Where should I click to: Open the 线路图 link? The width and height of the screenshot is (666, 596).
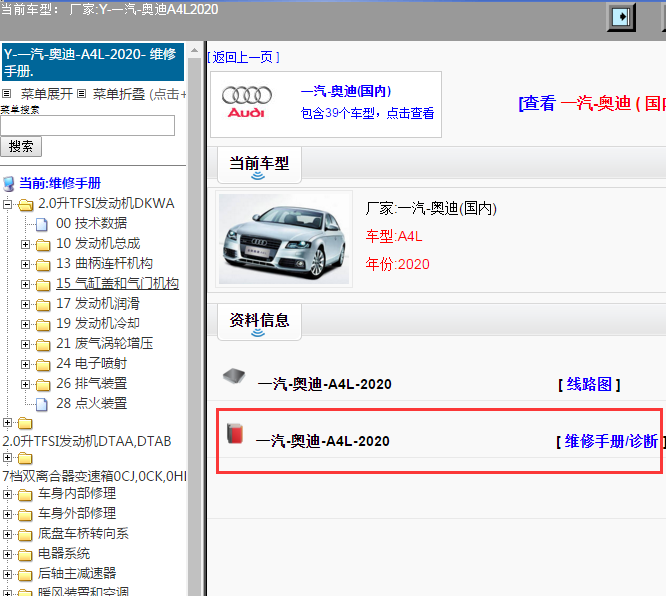(589, 384)
